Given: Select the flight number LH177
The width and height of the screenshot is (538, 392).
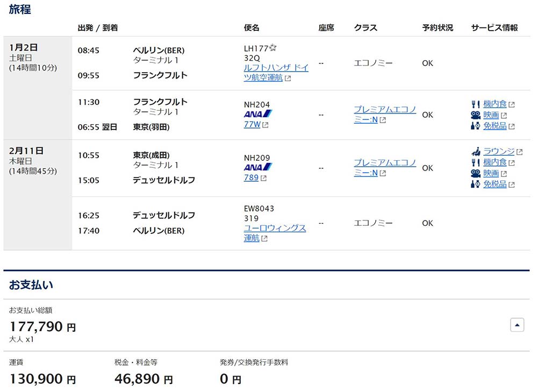Looking at the screenshot, I should pos(256,48).
